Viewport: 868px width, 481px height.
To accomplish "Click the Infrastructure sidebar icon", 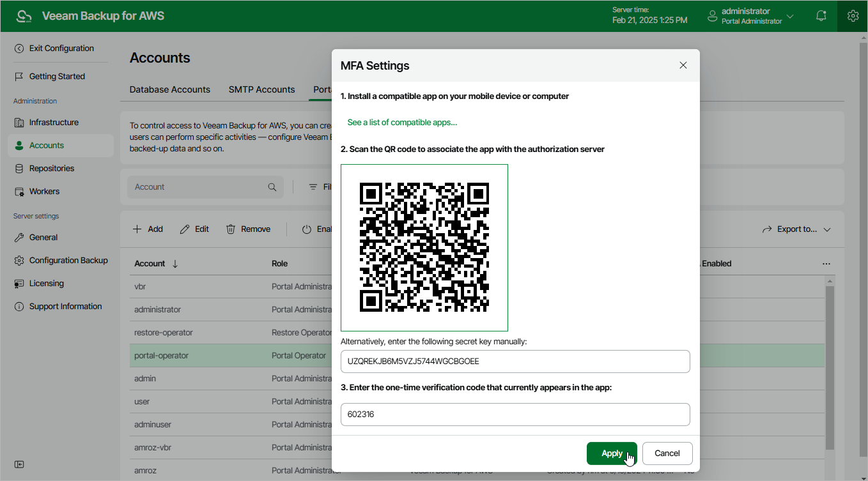I will pos(19,123).
